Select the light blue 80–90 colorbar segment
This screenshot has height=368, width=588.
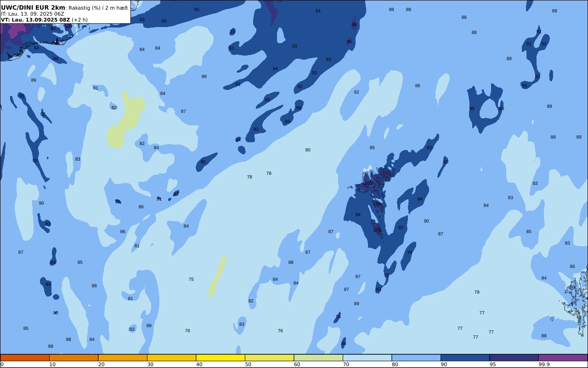[x=416, y=357]
